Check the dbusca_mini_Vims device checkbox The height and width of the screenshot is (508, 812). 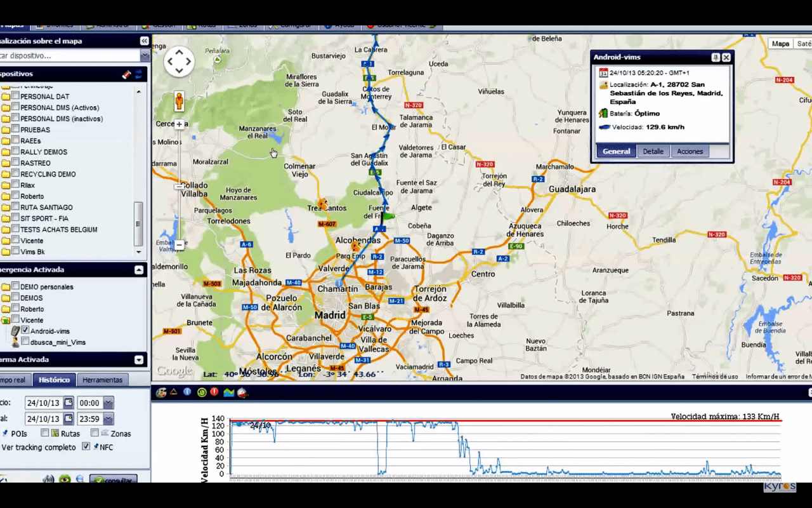tap(25, 341)
